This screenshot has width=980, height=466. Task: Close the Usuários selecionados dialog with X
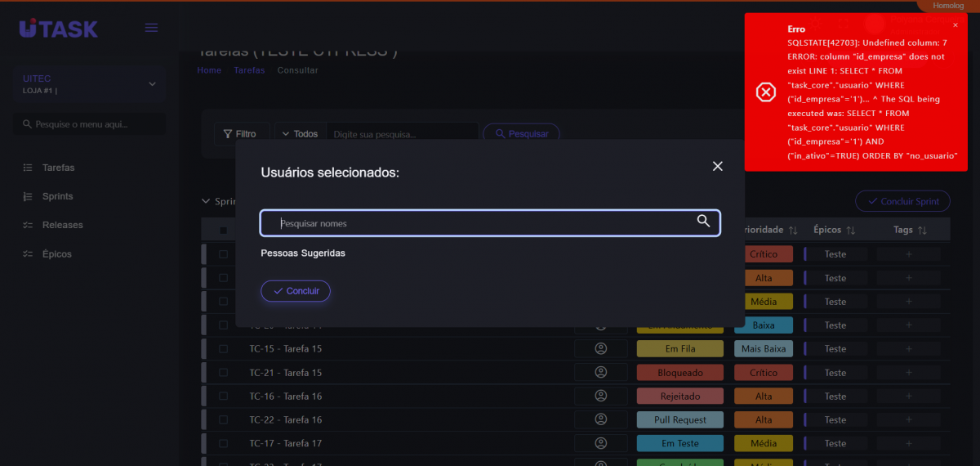pyautogui.click(x=717, y=166)
